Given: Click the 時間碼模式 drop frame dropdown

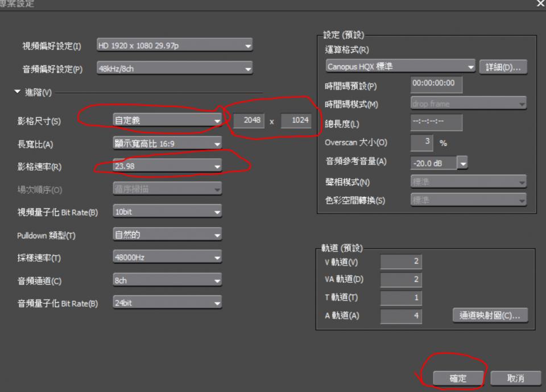Looking at the screenshot, I should pyautogui.click(x=468, y=104).
